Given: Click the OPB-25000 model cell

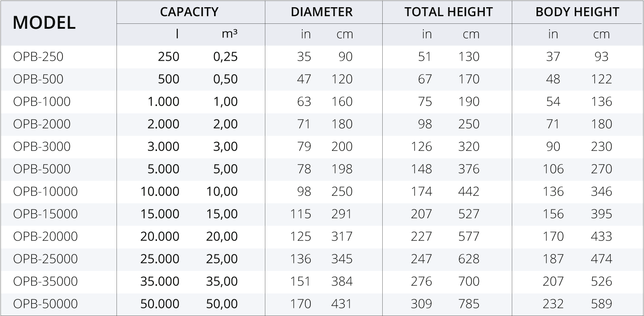Looking at the screenshot, I should (45, 259).
